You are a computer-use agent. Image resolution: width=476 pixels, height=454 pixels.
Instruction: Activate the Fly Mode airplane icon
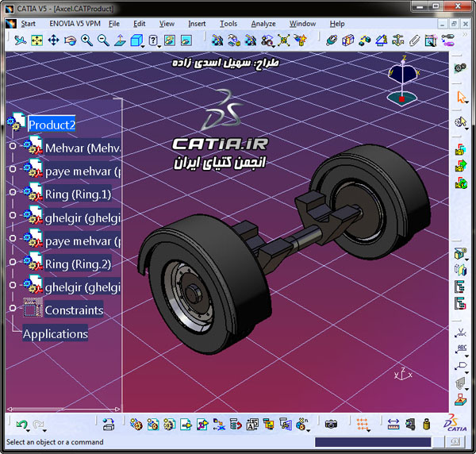(x=20, y=40)
